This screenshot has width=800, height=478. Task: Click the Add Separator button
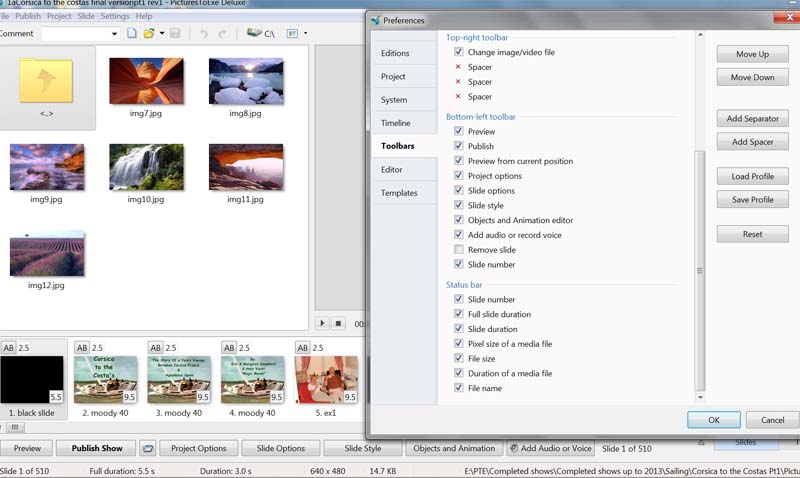pos(753,118)
